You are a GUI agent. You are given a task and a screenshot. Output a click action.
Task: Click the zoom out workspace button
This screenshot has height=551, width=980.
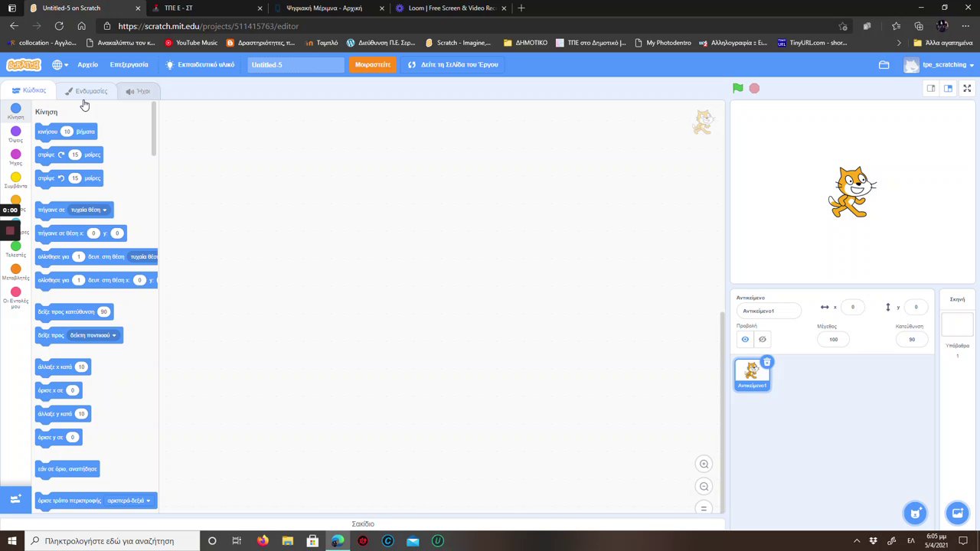pyautogui.click(x=704, y=486)
